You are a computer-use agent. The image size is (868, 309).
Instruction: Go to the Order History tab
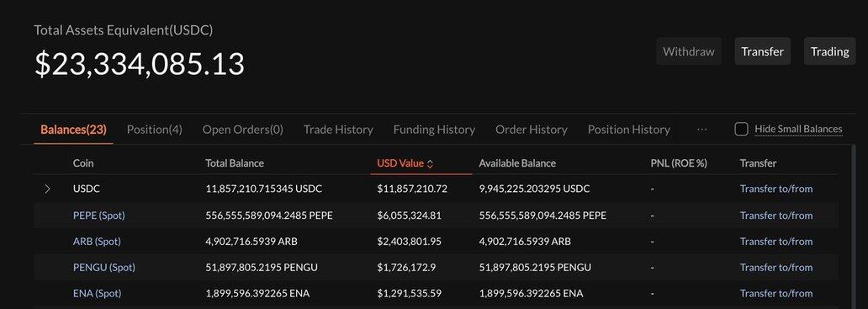coord(532,130)
